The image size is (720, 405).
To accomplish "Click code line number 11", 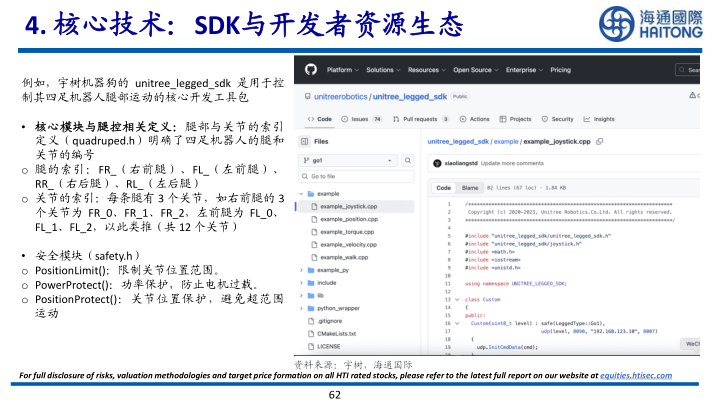I will (448, 284).
